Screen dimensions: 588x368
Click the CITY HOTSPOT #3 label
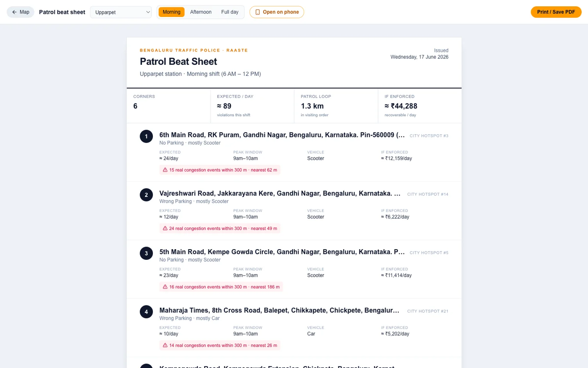pyautogui.click(x=429, y=136)
